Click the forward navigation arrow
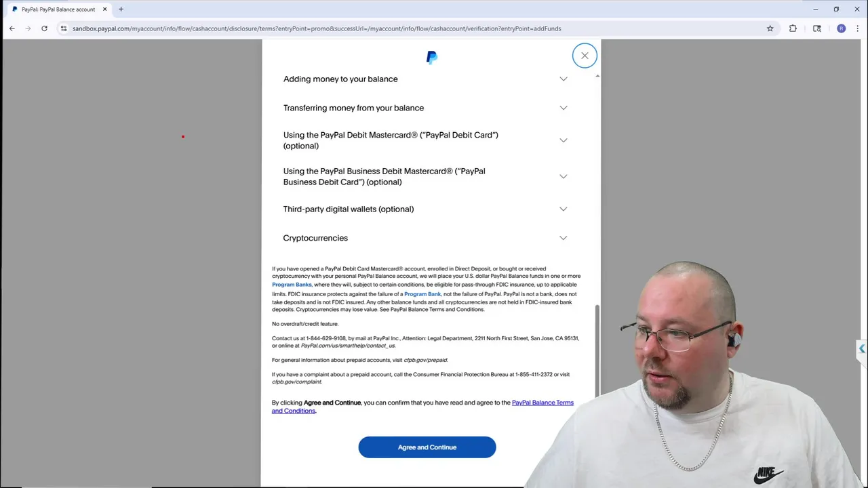The image size is (868, 488). [28, 28]
